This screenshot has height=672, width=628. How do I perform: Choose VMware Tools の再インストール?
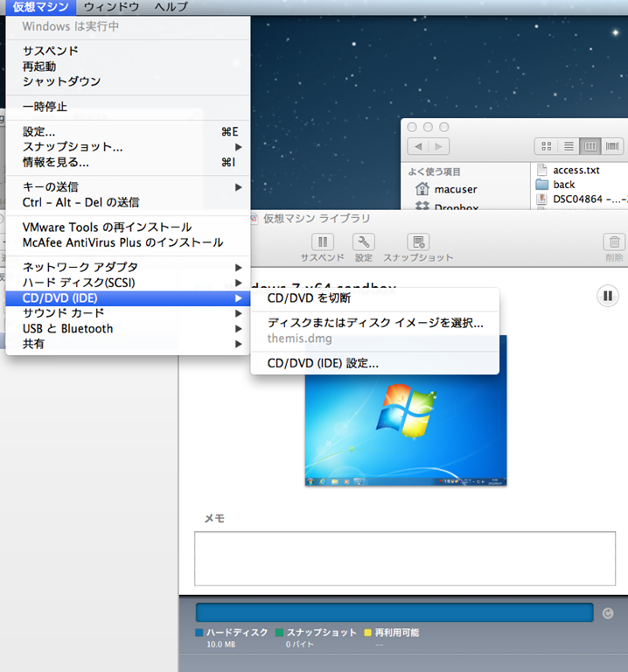point(128,227)
